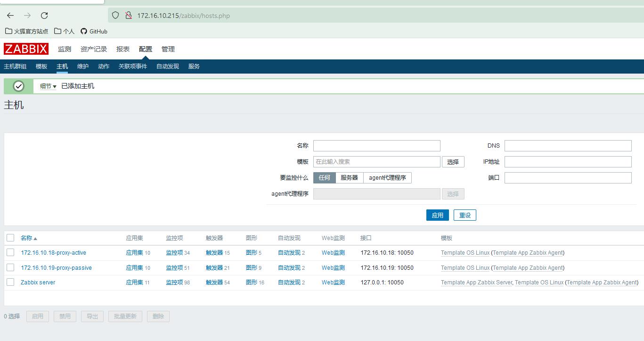Click the 选择 button beside 模板 field
644x341 pixels.
[453, 162]
